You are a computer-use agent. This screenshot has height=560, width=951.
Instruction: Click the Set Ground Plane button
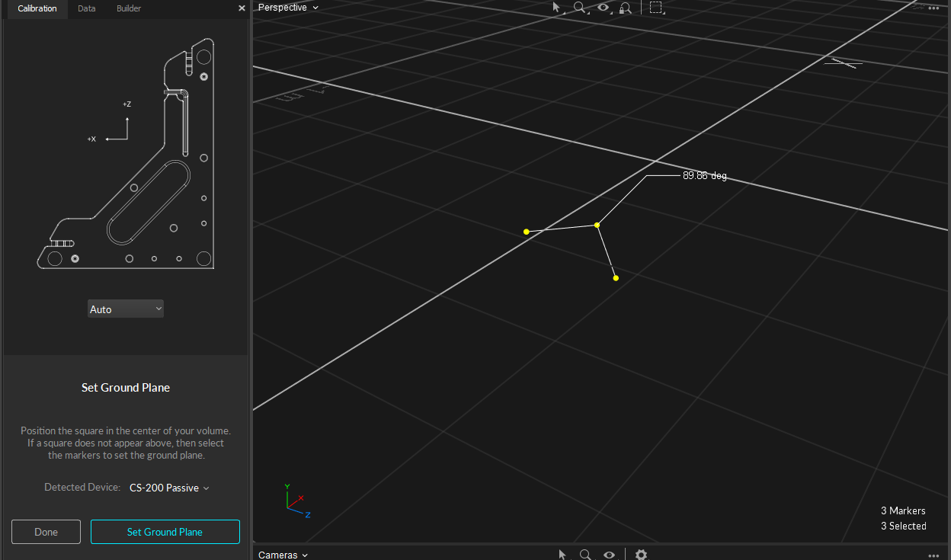click(x=165, y=532)
